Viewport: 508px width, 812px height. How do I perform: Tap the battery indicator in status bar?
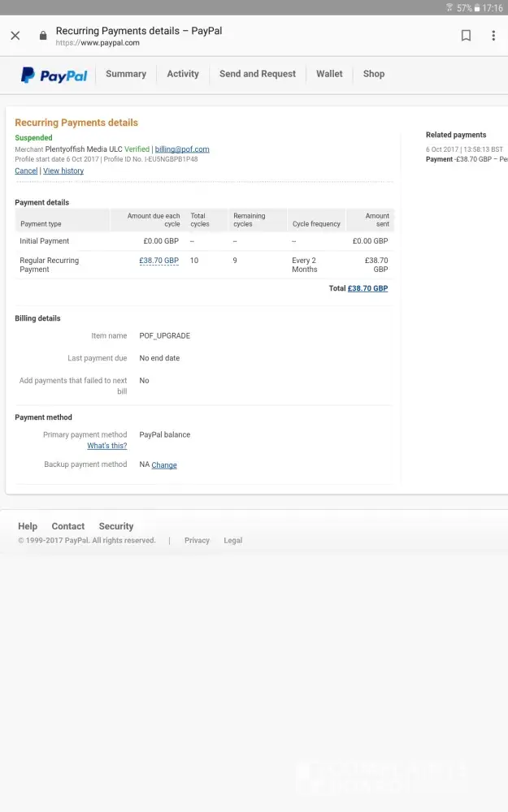click(x=477, y=8)
